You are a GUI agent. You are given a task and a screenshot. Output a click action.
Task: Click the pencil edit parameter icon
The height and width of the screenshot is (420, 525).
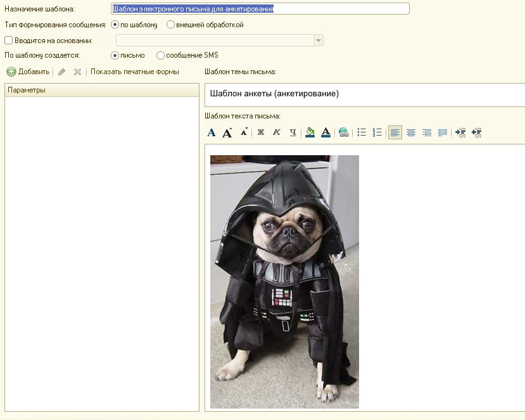click(x=61, y=72)
